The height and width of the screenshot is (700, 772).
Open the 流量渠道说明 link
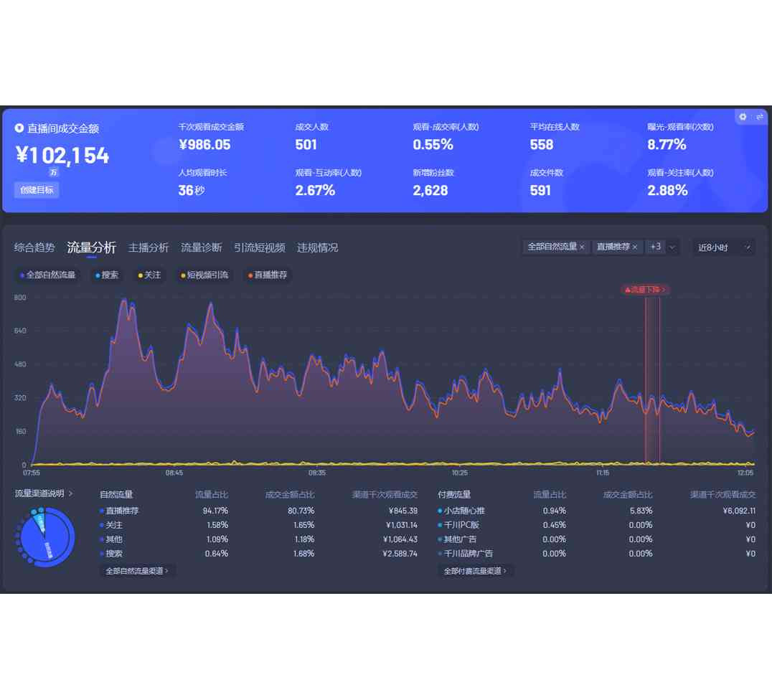44,493
